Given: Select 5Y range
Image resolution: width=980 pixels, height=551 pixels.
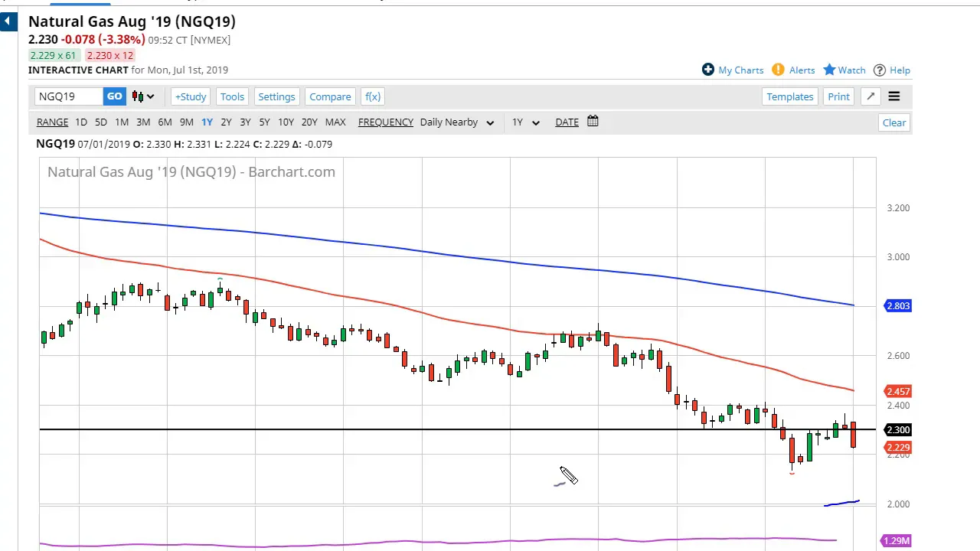Looking at the screenshot, I should [x=264, y=122].
